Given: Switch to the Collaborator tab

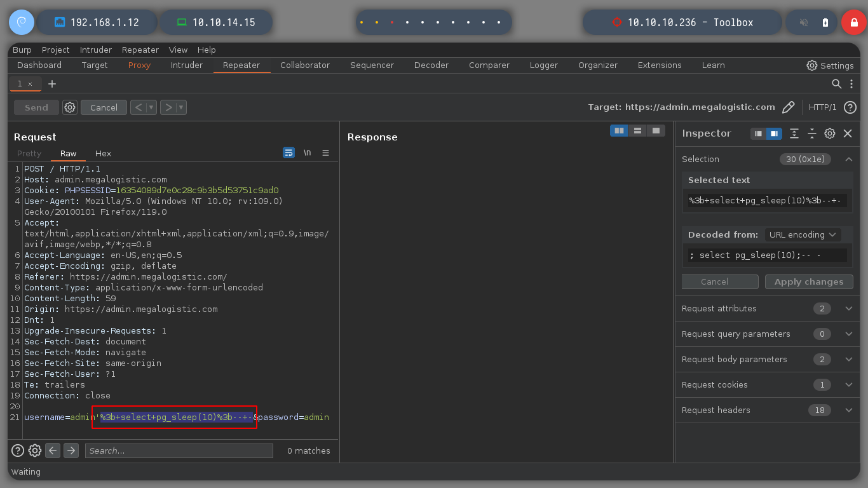Looking at the screenshot, I should pos(305,65).
